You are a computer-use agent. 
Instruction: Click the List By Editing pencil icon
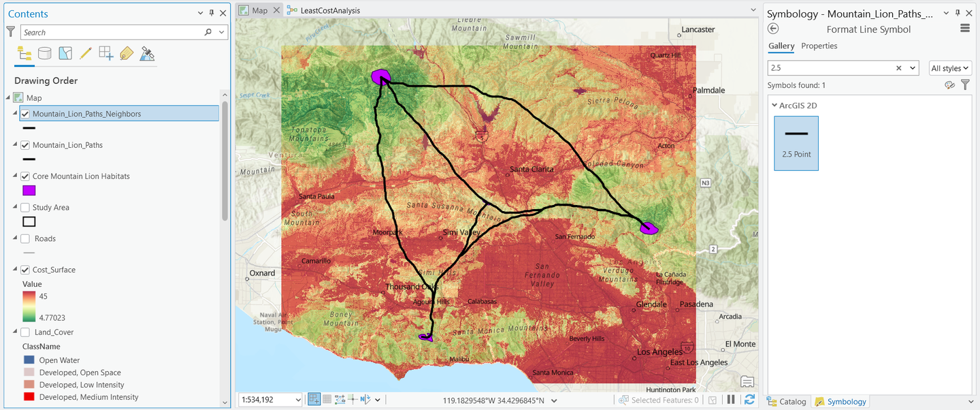tap(85, 54)
